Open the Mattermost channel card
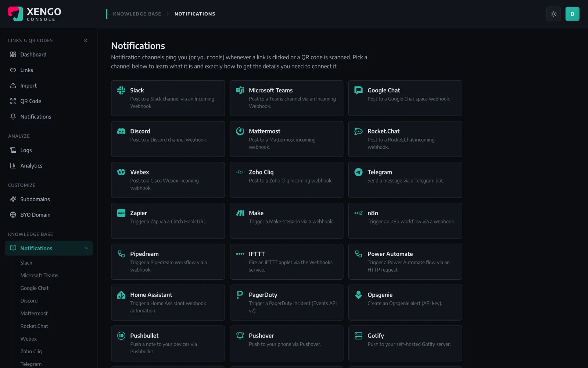The image size is (588, 368). click(x=287, y=139)
